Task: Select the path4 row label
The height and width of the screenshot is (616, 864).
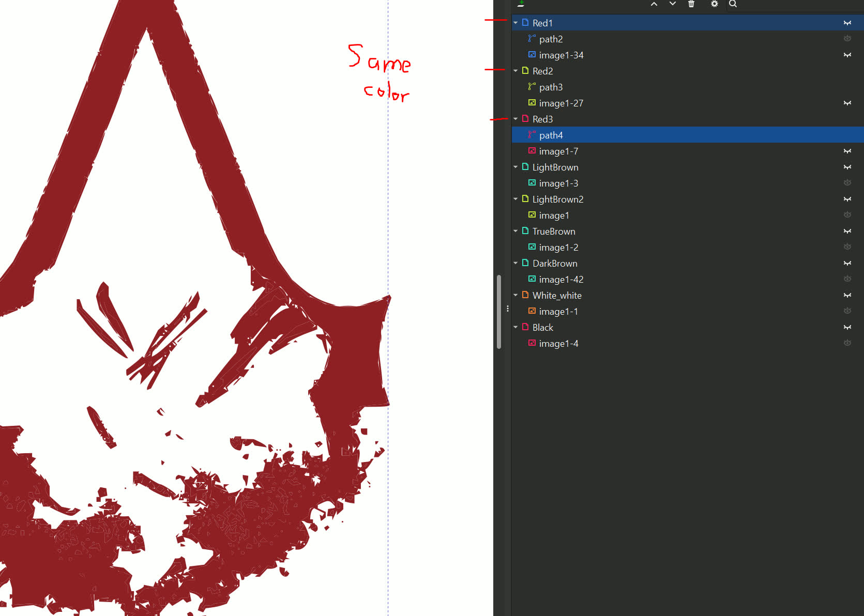Action: [x=551, y=135]
